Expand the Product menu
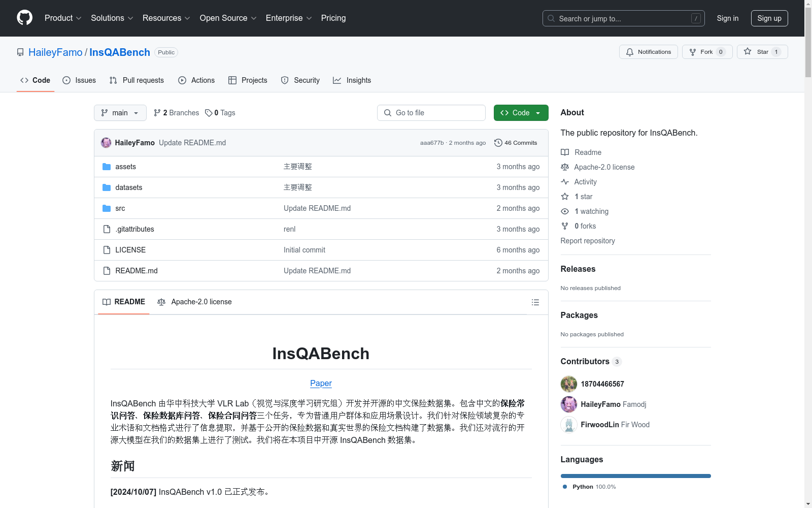Screen dimensions: 812x508 tap(63, 18)
